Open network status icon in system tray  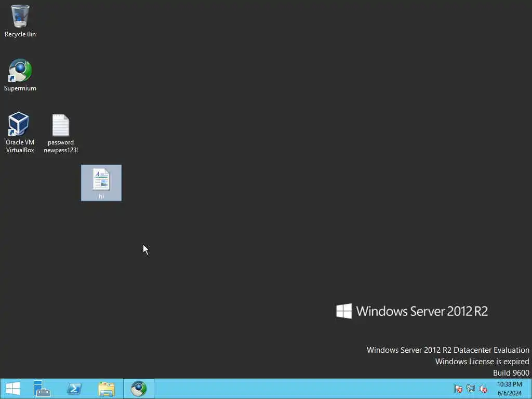coord(471,389)
